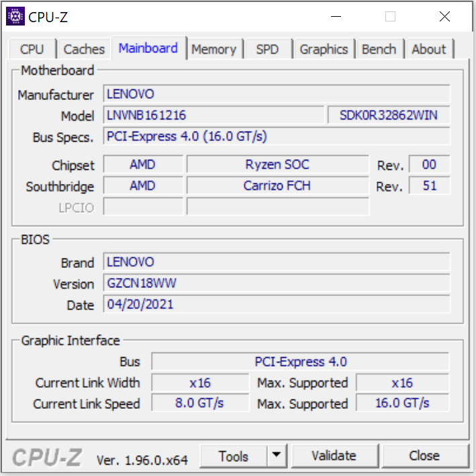476x476 pixels.
Task: Minimize the CPU-Z window
Action: (x=336, y=16)
